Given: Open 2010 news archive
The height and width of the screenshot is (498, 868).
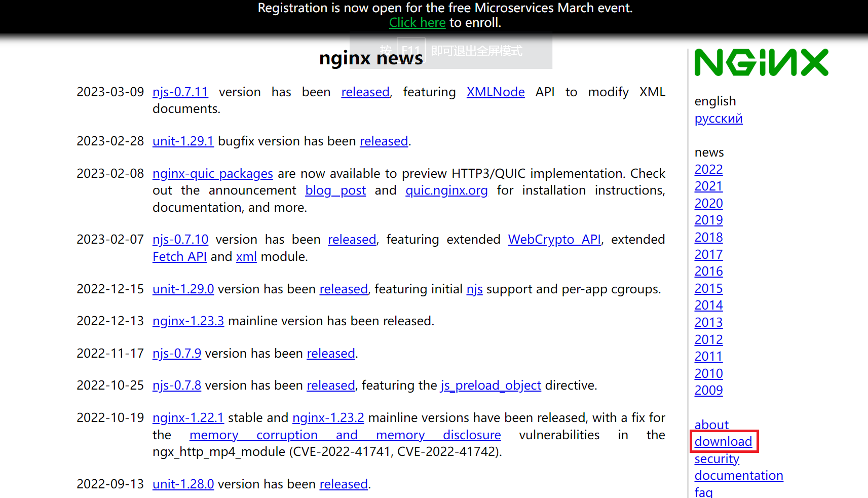Looking at the screenshot, I should coord(708,374).
